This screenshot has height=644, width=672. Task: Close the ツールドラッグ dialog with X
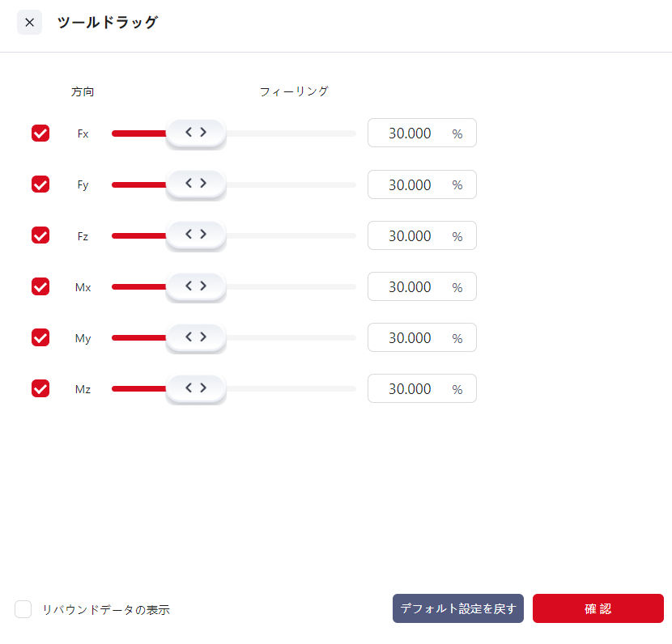[x=29, y=23]
